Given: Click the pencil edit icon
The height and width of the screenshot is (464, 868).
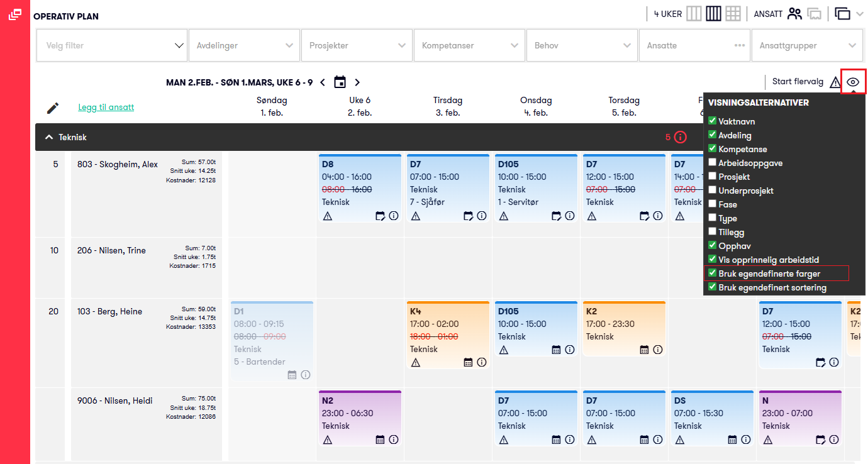Looking at the screenshot, I should [53, 108].
